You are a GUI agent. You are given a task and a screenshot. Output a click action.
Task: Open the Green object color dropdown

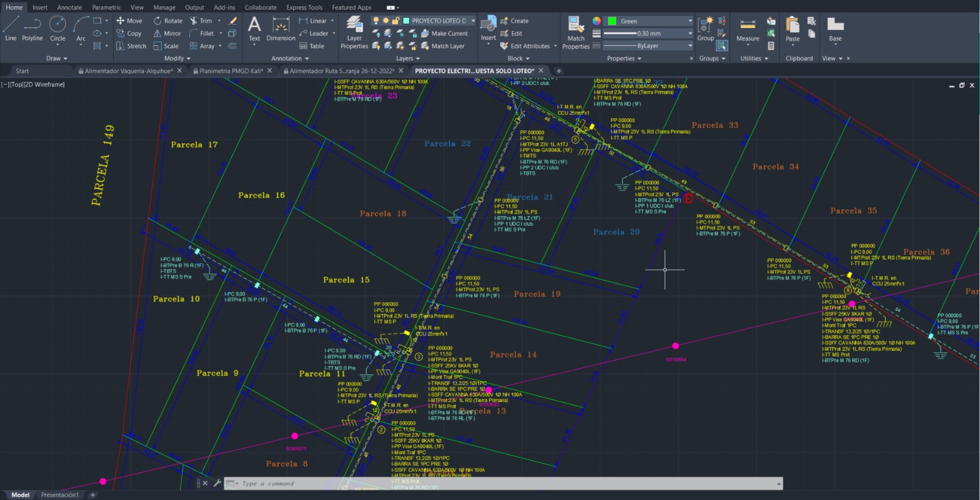[690, 21]
